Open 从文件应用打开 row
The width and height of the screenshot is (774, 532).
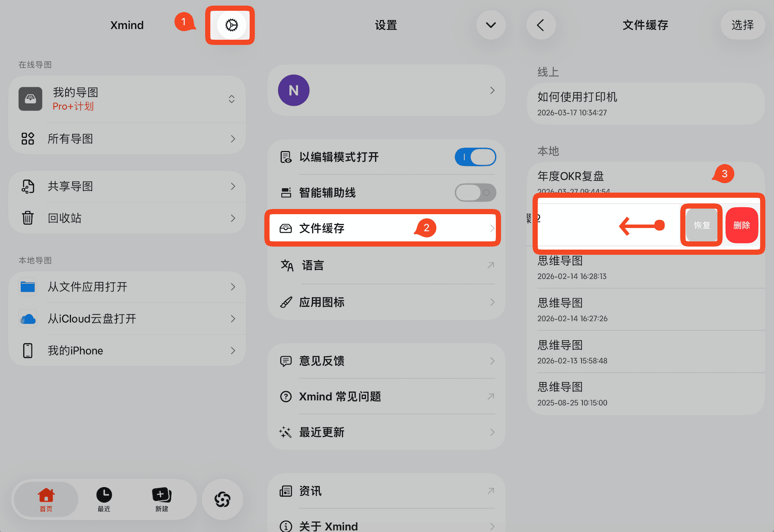tap(127, 287)
